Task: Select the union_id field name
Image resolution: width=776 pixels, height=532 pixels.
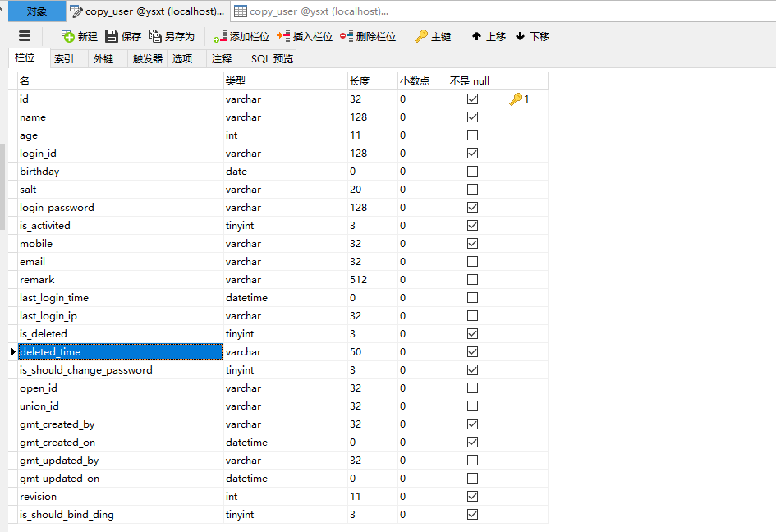Action: pos(39,406)
